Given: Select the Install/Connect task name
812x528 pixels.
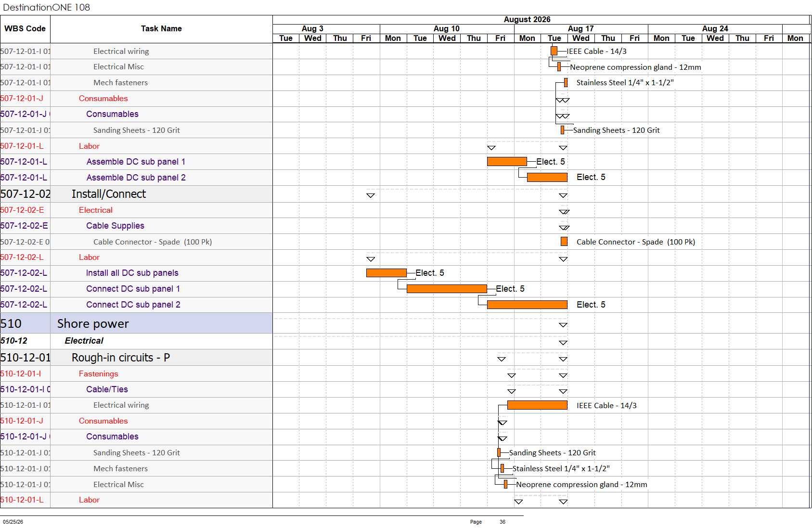Looking at the screenshot, I should point(109,194).
